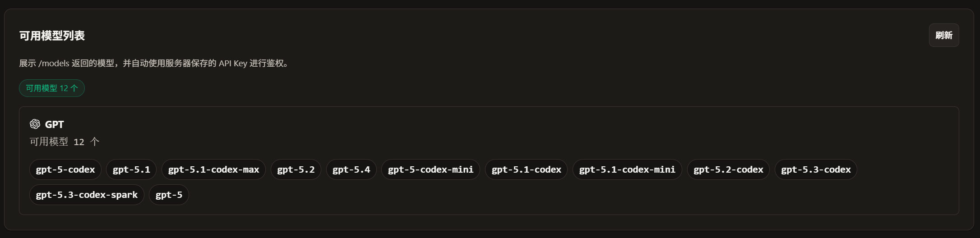Select the gpt-5.3-codex model chip
The image size is (980, 238).
pyautogui.click(x=816, y=170)
